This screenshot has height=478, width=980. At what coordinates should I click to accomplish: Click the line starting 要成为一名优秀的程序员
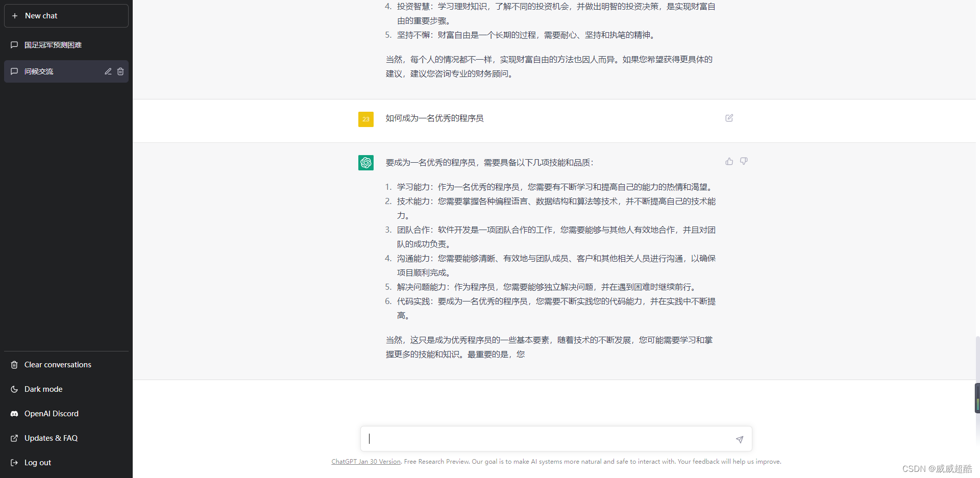pos(489,163)
